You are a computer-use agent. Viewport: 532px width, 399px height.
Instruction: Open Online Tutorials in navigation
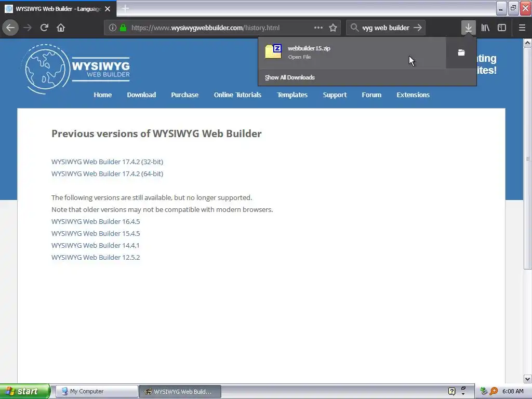[x=237, y=95]
